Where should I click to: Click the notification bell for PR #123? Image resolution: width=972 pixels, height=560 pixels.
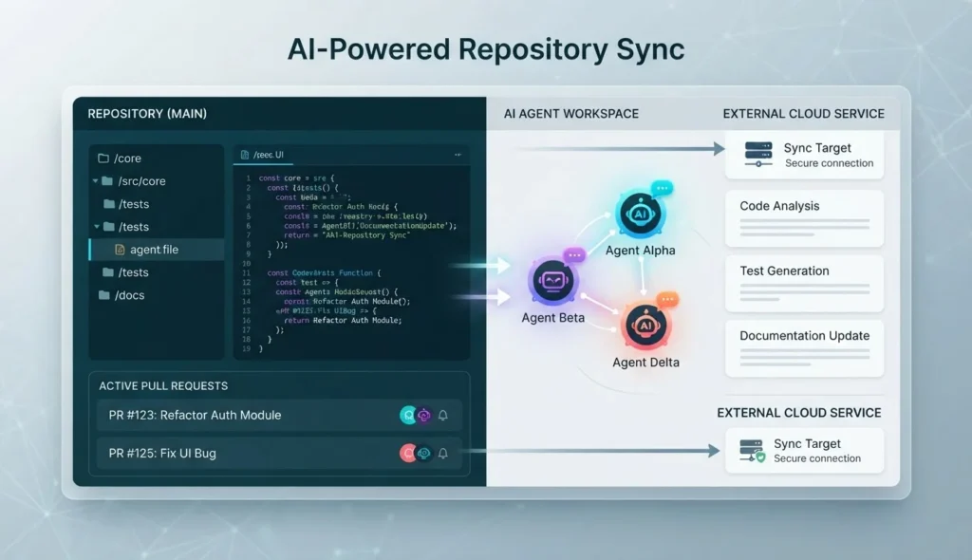coord(442,415)
